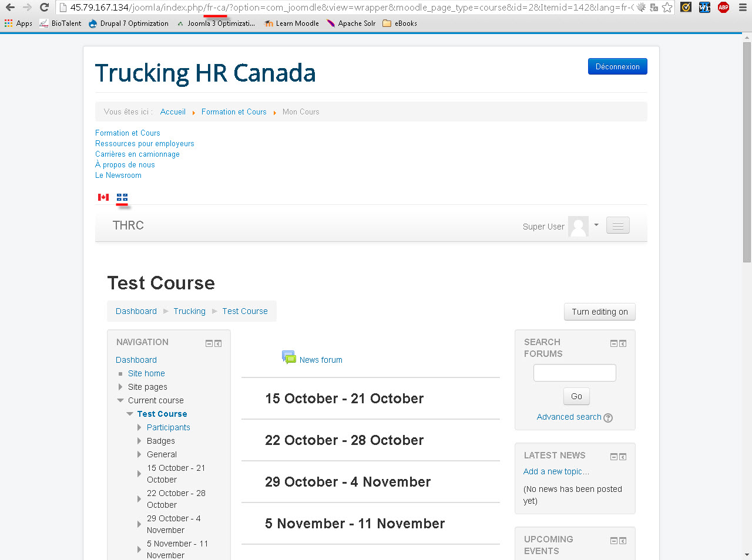The image size is (752, 560).
Task: Click the Turn editing on button
Action: 599,312
